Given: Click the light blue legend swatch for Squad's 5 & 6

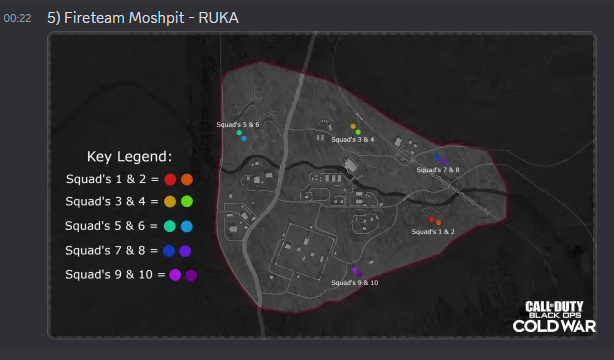Looking at the screenshot, I should 187,226.
